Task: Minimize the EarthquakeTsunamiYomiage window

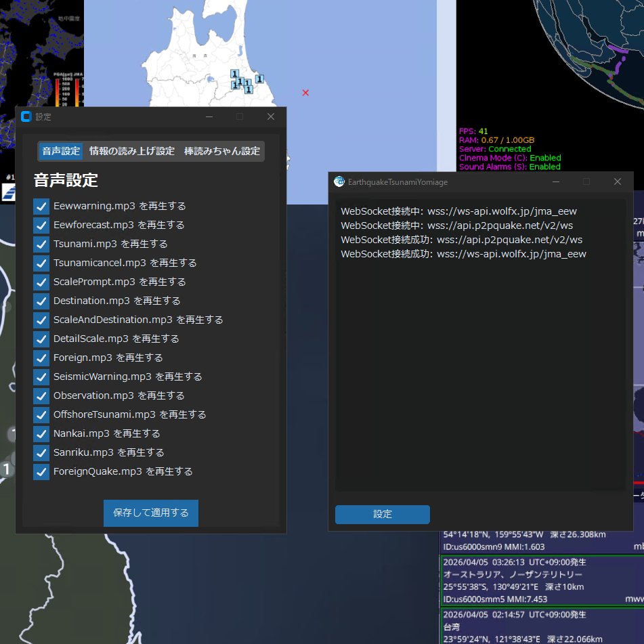Action: point(556,181)
